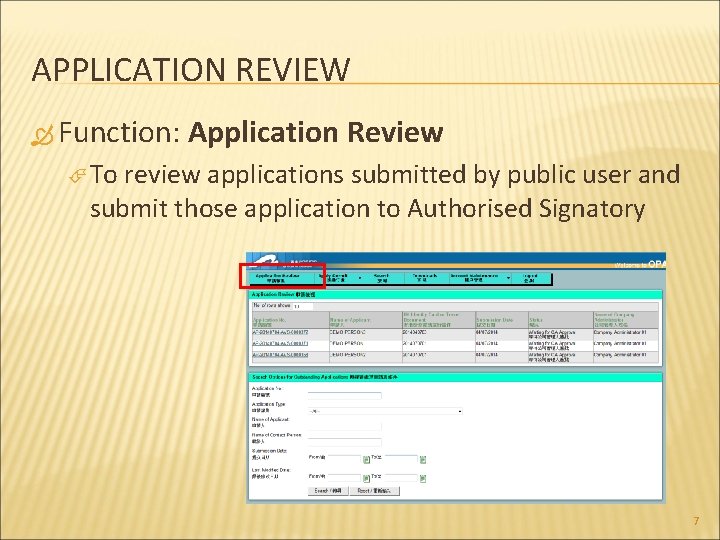Expand the Account Maintenance menu arrow
Viewport: 720px width, 540px height.
coord(508,278)
